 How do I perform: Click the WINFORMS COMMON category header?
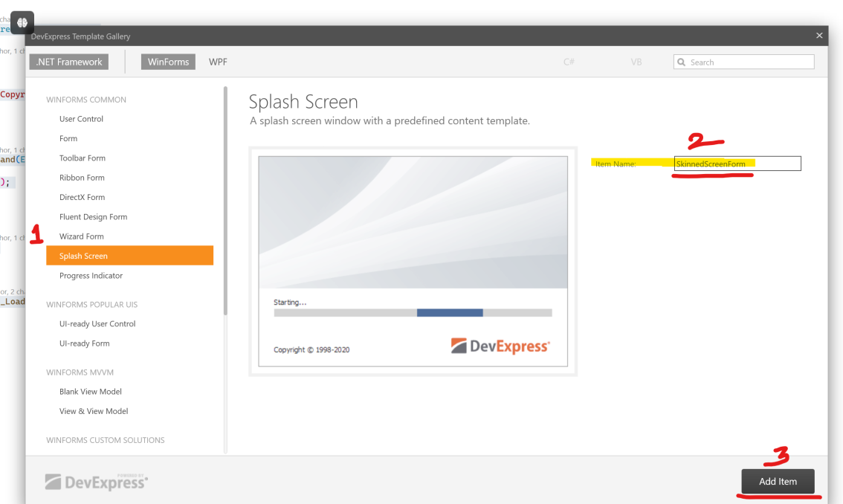pyautogui.click(x=86, y=100)
